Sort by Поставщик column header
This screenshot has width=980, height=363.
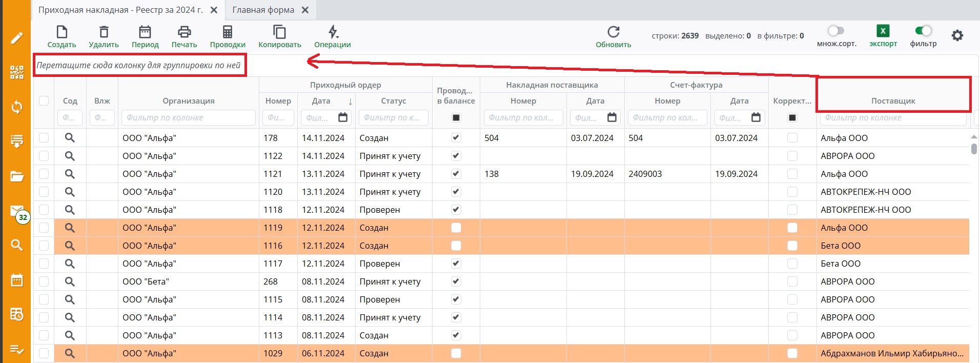click(x=893, y=101)
